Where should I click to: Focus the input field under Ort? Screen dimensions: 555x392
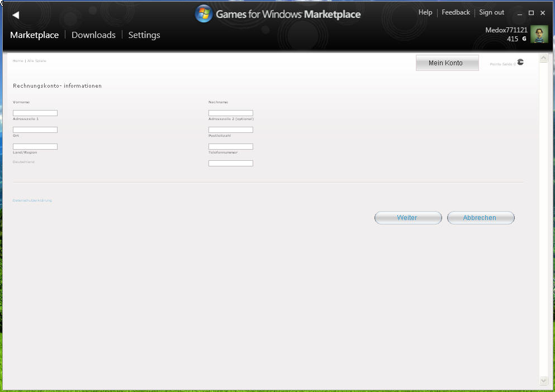(x=35, y=146)
